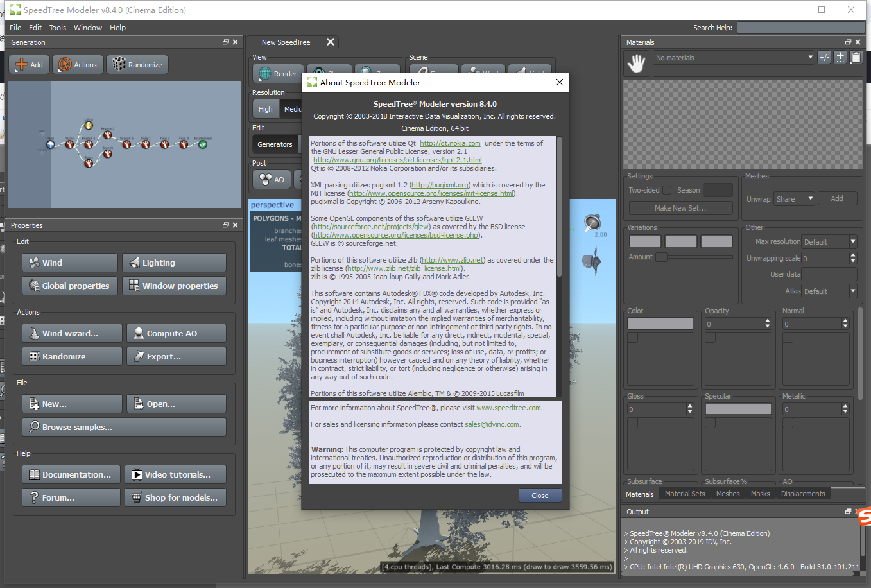Launch the Wind wizard
The height and width of the screenshot is (588, 871).
tap(72, 333)
